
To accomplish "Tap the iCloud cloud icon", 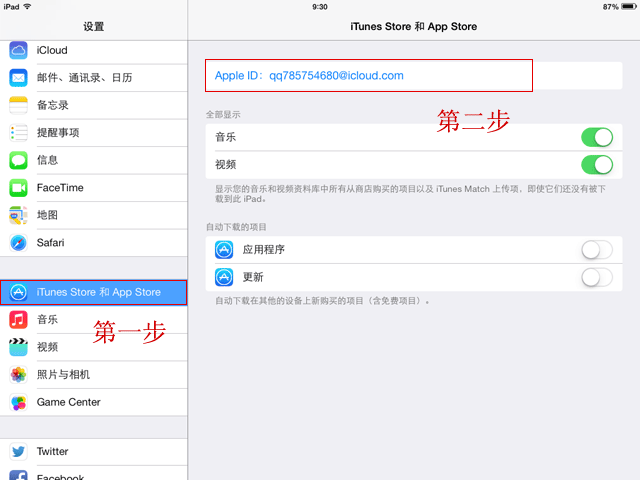I will pyautogui.click(x=18, y=50).
